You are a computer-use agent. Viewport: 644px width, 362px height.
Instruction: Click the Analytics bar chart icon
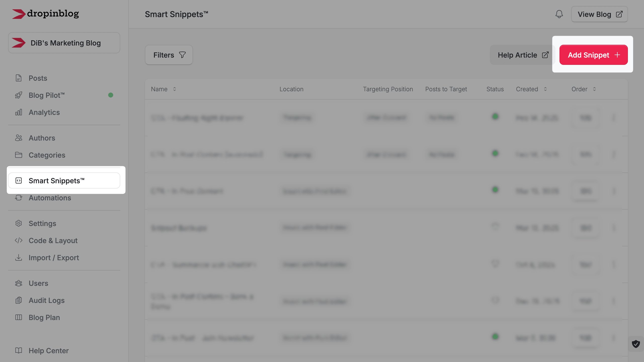coord(19,112)
